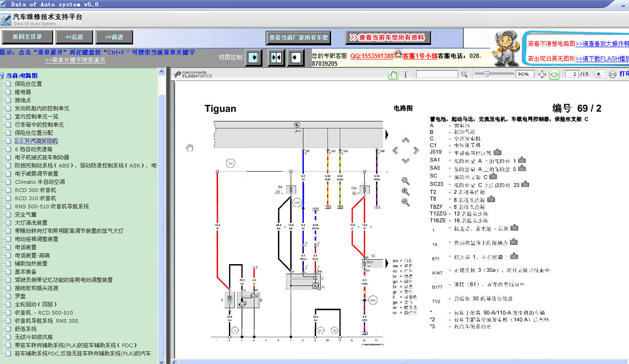Click the up navigation arrow on the diagram

pyautogui.click(x=406, y=140)
